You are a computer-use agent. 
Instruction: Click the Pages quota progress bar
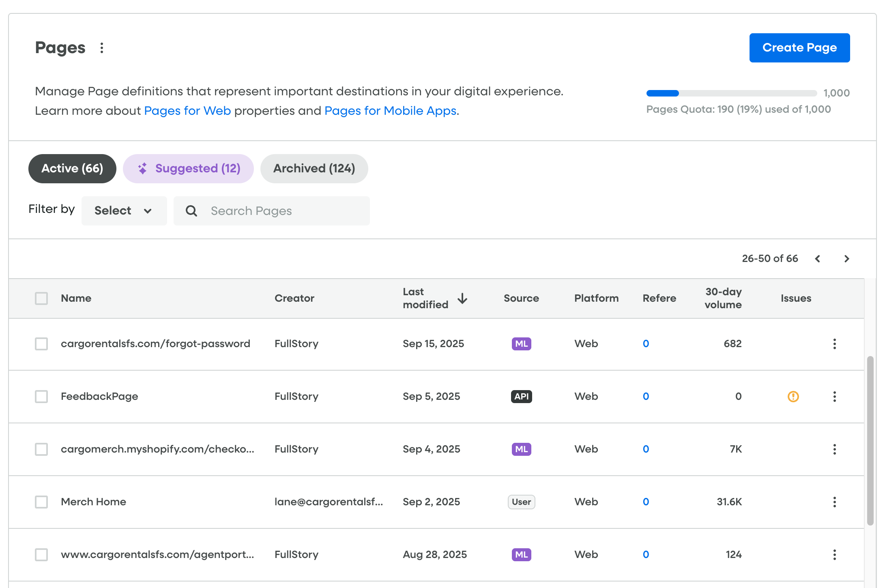(731, 93)
